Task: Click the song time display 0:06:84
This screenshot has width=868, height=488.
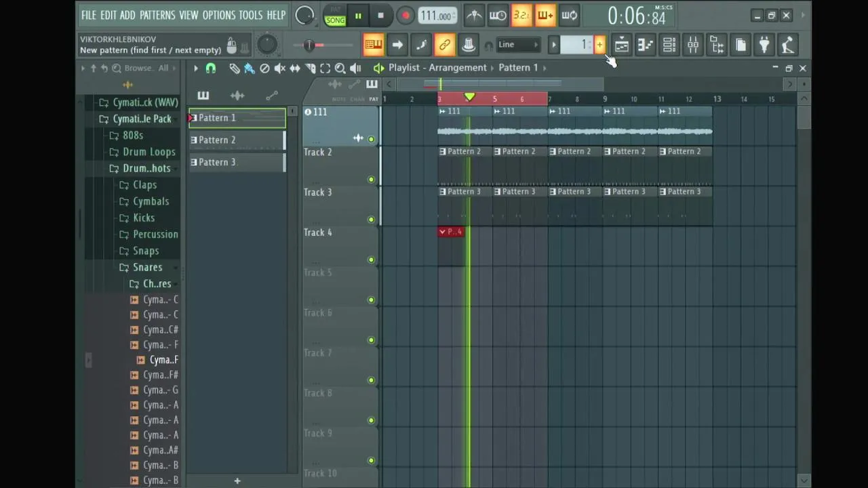Action: [636, 16]
